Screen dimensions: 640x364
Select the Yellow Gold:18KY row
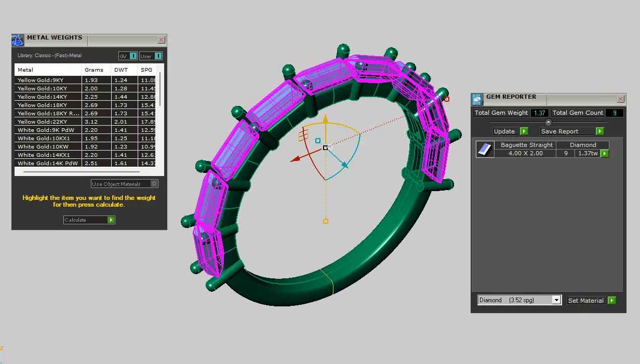click(85, 105)
